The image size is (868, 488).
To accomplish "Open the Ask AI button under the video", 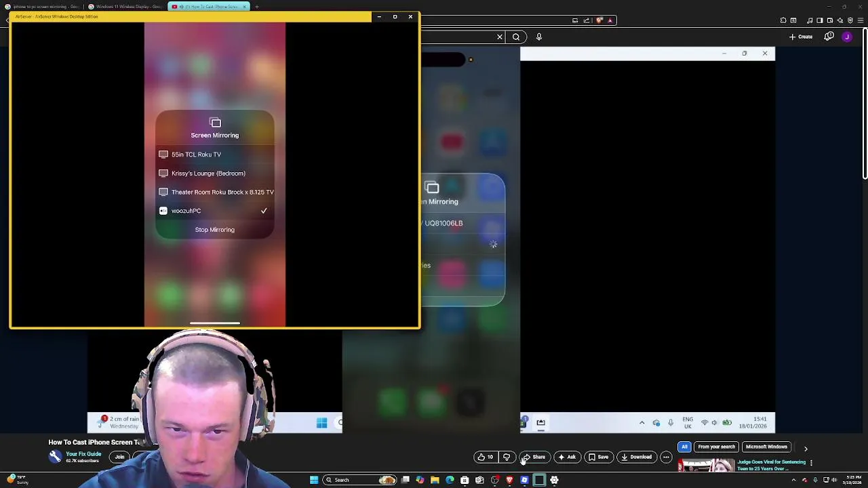I will click(567, 457).
